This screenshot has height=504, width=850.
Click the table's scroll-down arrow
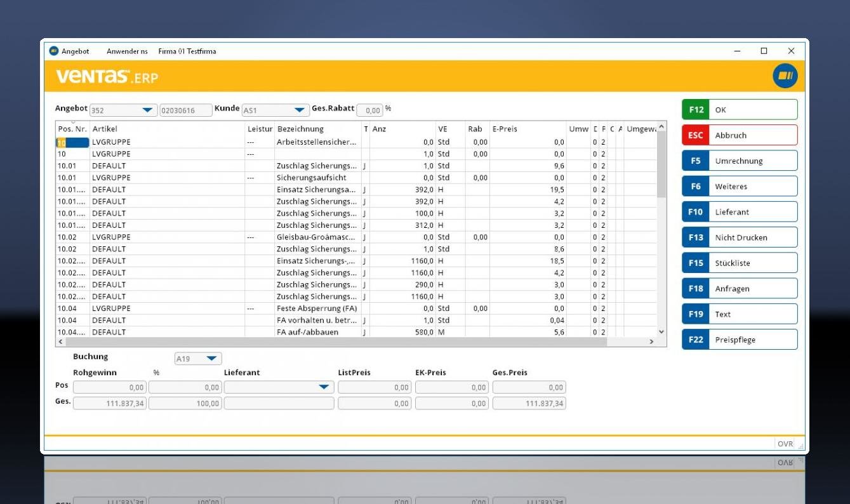(661, 332)
